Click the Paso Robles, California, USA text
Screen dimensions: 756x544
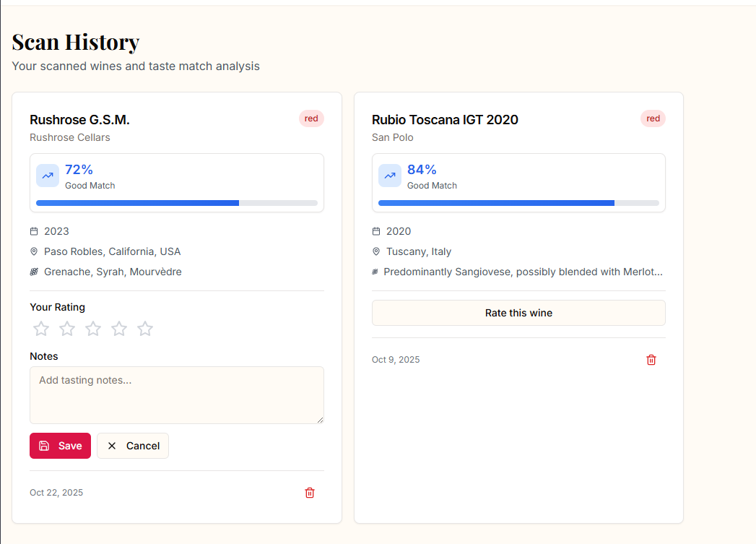[x=113, y=251]
